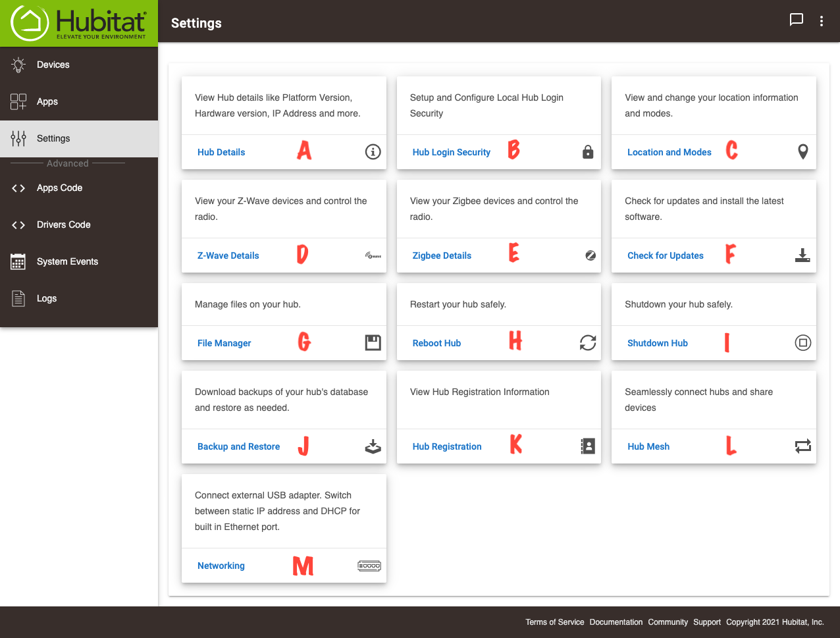Click the Ethernet switch icon for Networking
The image size is (840, 638).
(369, 566)
